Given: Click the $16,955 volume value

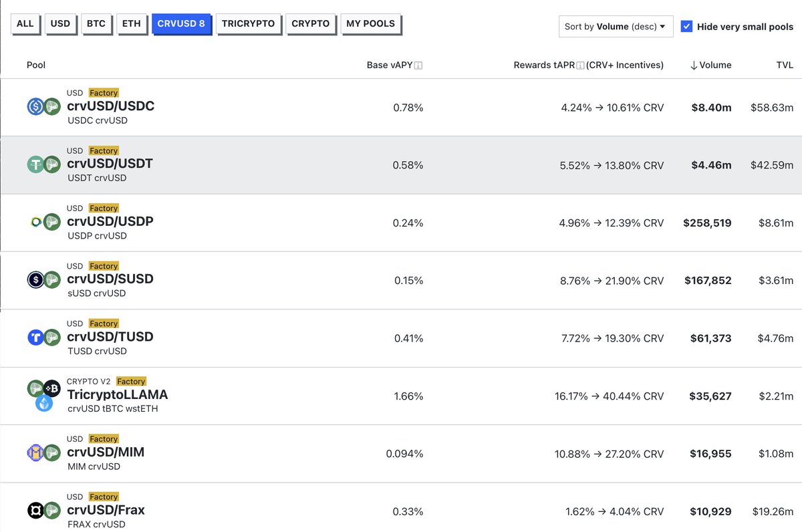Looking at the screenshot, I should coord(710,454).
